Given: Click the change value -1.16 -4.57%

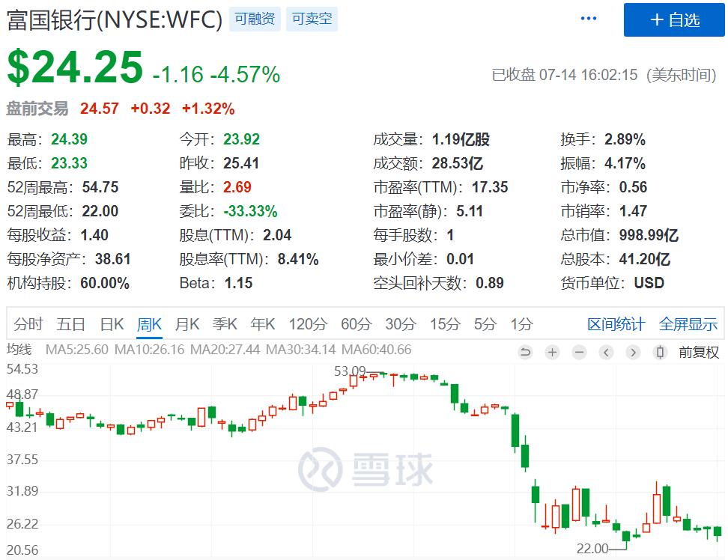Looking at the screenshot, I should click(x=216, y=74).
